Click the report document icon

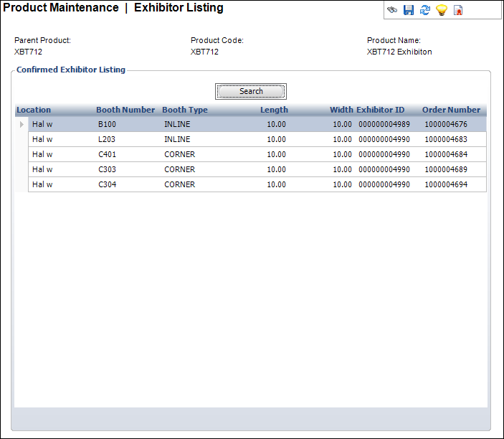pos(458,10)
